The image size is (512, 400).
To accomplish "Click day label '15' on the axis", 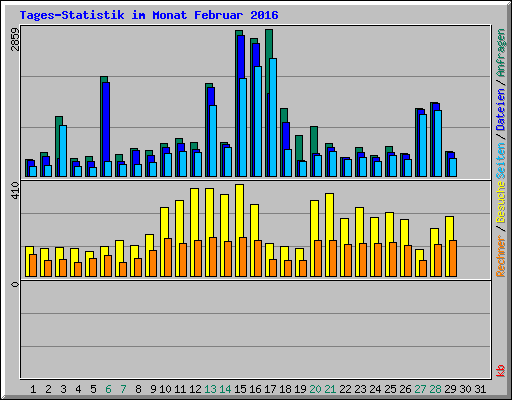I will point(240,389).
